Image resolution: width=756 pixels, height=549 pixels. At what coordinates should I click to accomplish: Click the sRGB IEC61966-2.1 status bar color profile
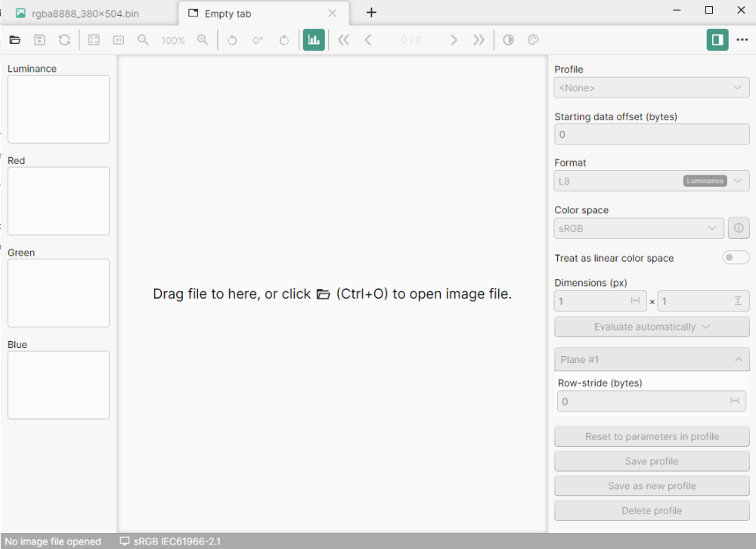pos(170,541)
